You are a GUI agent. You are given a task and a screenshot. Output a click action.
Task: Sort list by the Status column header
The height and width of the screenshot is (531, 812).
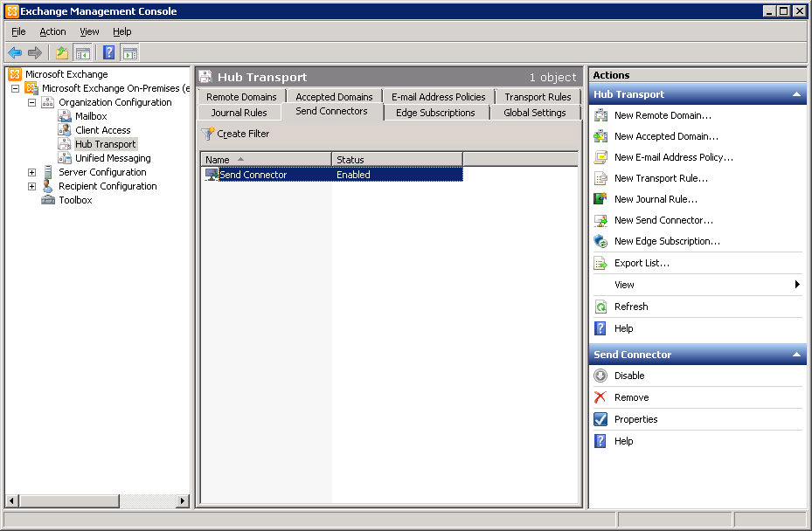(x=397, y=160)
